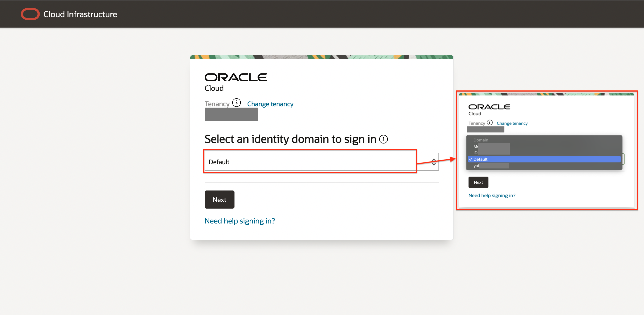Open Change tenancy link on main card

270,104
